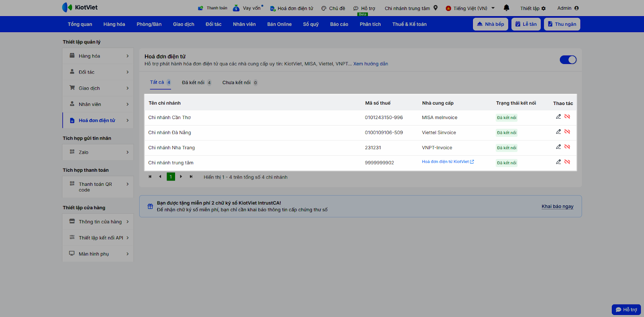
Task: Expand the Hàng hóa settings chevron
Action: pos(128,56)
